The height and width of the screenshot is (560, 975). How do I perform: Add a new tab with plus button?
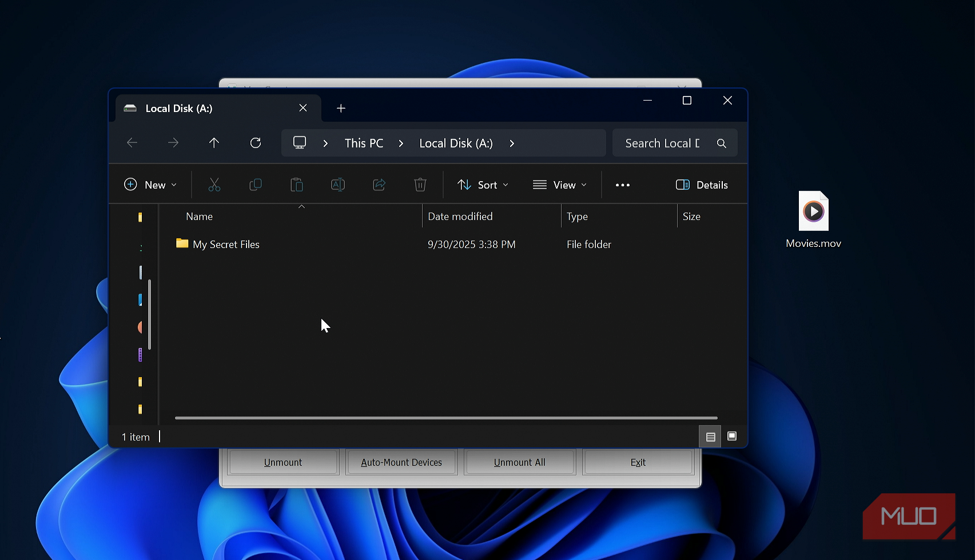(341, 108)
